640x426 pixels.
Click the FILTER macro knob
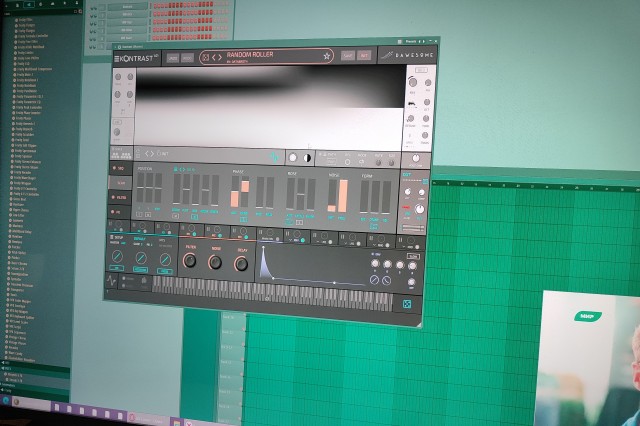(x=190, y=260)
